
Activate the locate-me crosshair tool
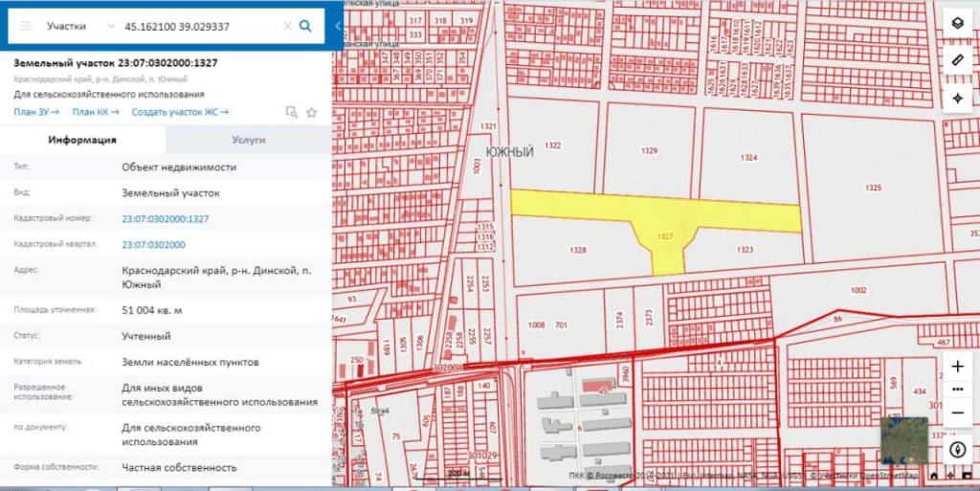pyautogui.click(x=957, y=99)
